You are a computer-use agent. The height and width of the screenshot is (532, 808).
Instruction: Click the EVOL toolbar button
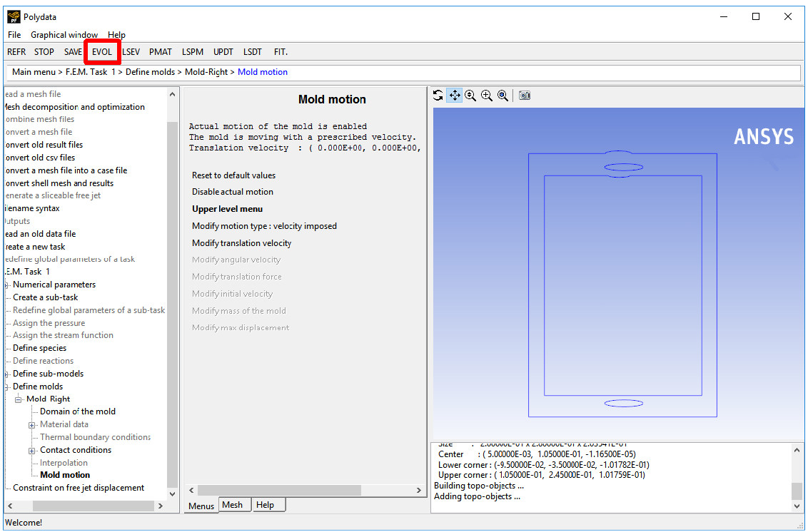102,52
